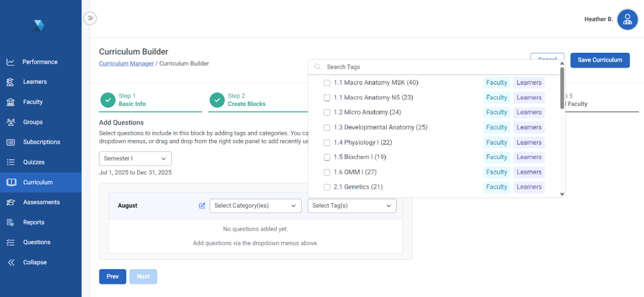Select the 2.1 Genetics tag checkbox

(x=327, y=187)
